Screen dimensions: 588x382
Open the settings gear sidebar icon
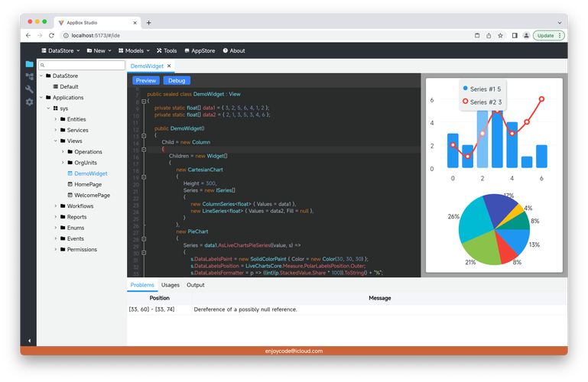click(x=29, y=102)
